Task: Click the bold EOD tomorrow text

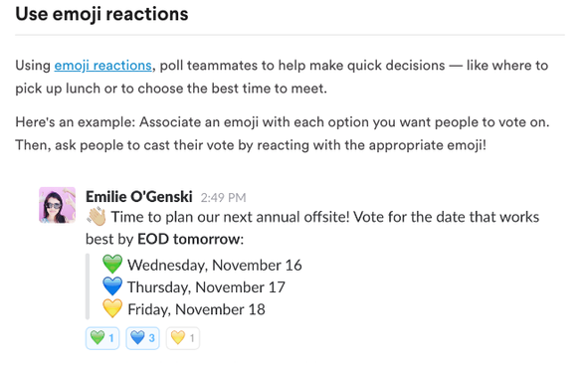Action: coord(189,239)
